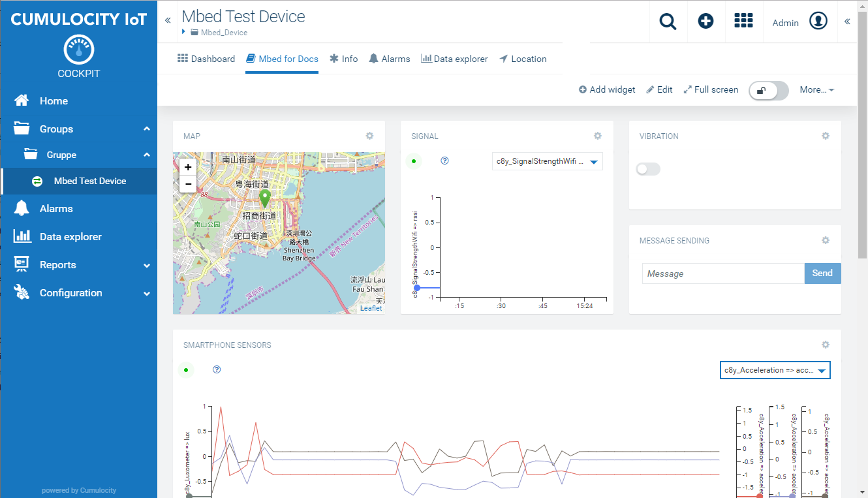Click the Alarms bell icon in sidebar
The width and height of the screenshot is (868, 498).
22,208
